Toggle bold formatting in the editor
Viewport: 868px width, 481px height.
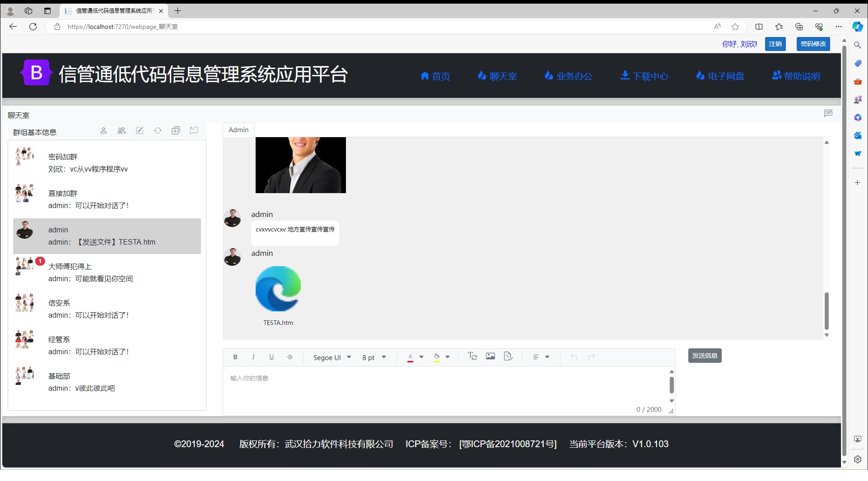pyautogui.click(x=235, y=356)
